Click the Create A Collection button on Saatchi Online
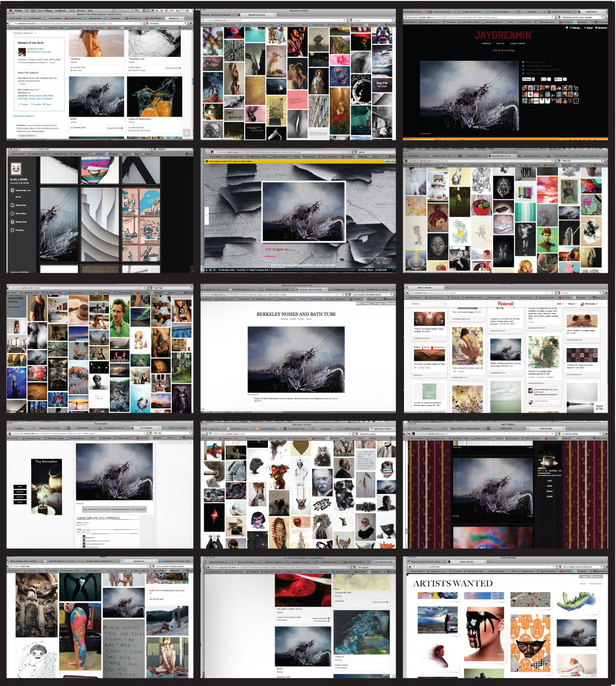Screen dimensions: 616x686 [x=27, y=136]
